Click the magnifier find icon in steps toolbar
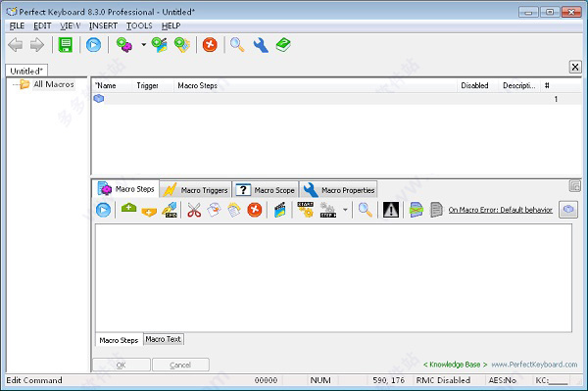588x391 pixels. [x=365, y=210]
